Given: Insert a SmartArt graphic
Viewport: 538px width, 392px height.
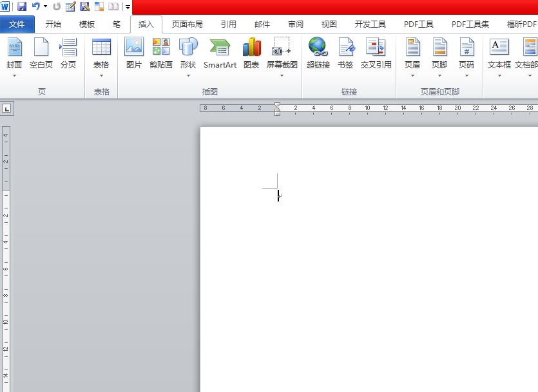Looking at the screenshot, I should (x=219, y=55).
